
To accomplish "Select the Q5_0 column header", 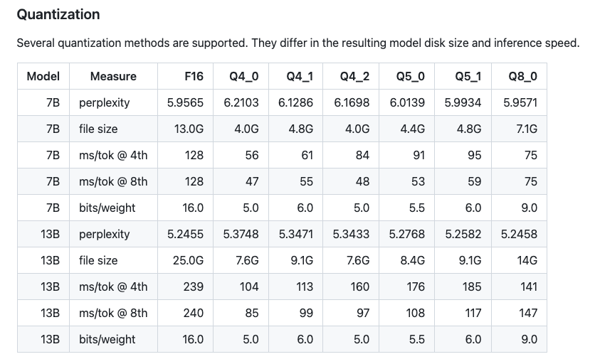I will point(411,76).
